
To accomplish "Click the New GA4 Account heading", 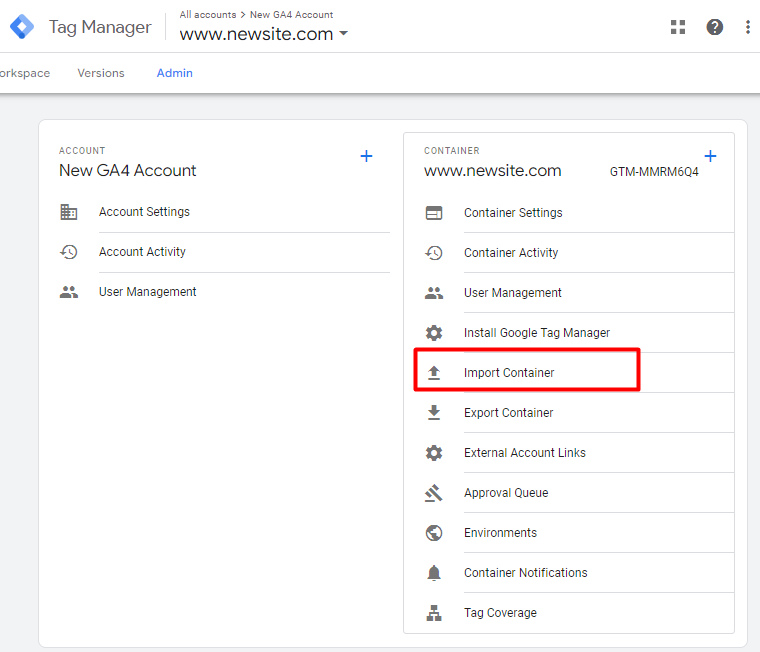I will coord(127,171).
